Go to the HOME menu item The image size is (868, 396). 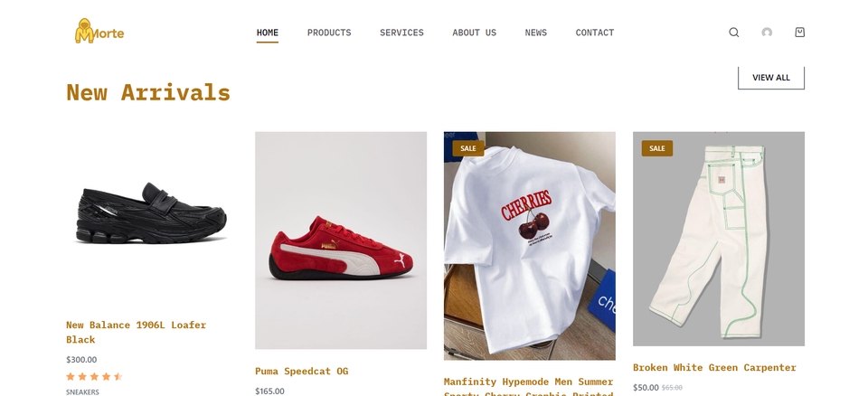click(x=268, y=33)
